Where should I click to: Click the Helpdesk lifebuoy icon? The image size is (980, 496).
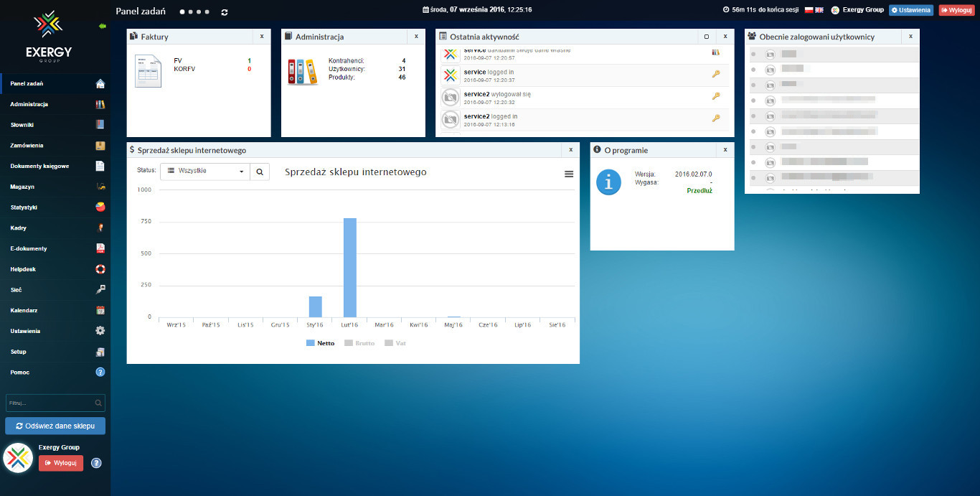coord(100,269)
